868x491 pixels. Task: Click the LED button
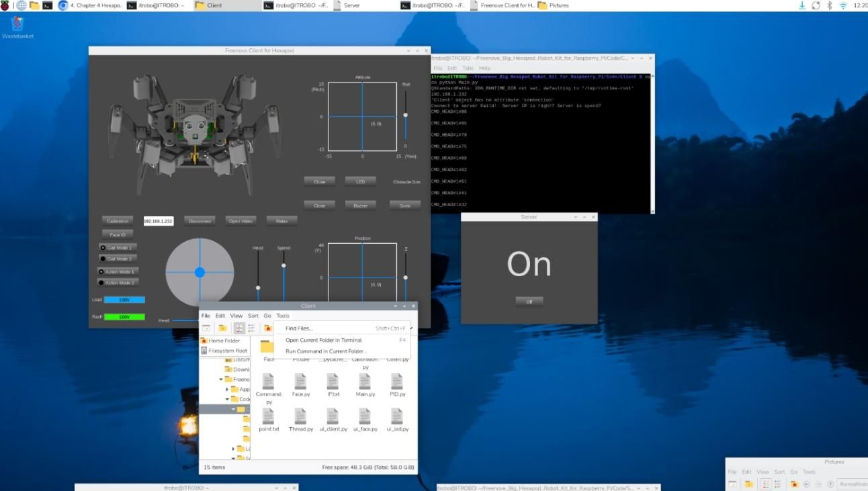click(361, 181)
